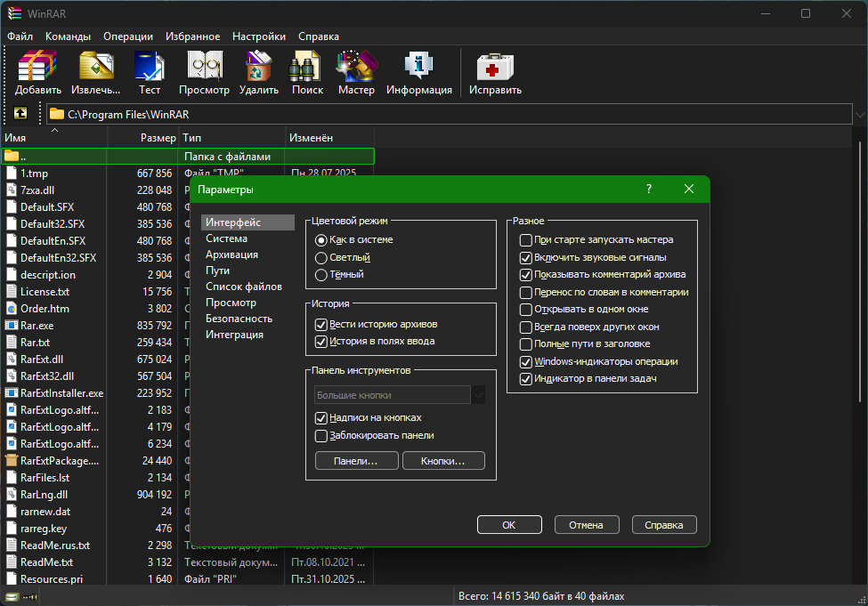Sort file list by Размер column header
Viewport: 868px width, 606px height.
pos(158,138)
